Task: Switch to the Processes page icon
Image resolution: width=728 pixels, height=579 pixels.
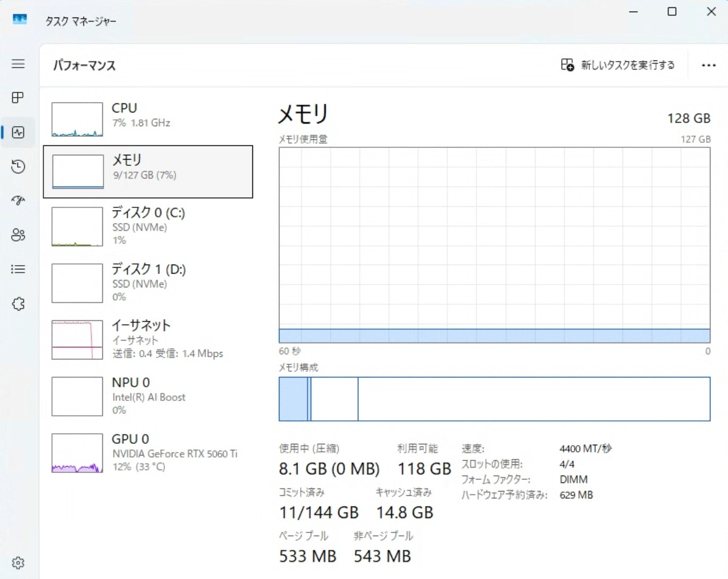Action: [18, 98]
